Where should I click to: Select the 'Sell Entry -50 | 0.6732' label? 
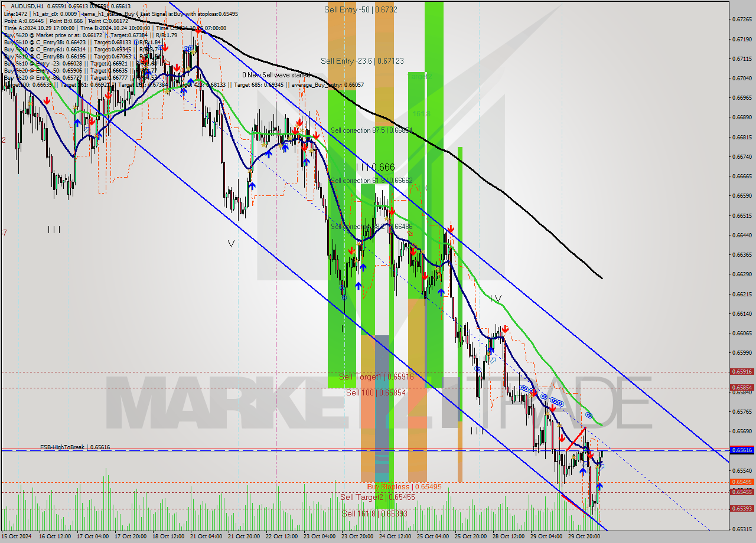tap(361, 9)
